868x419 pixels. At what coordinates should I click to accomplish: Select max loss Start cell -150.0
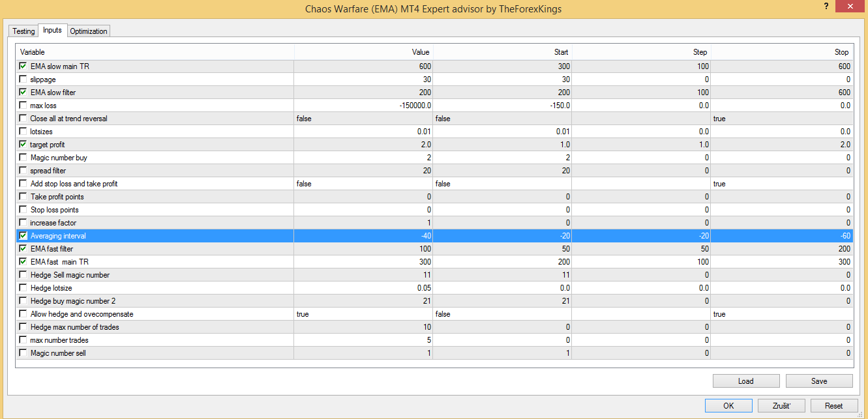502,106
